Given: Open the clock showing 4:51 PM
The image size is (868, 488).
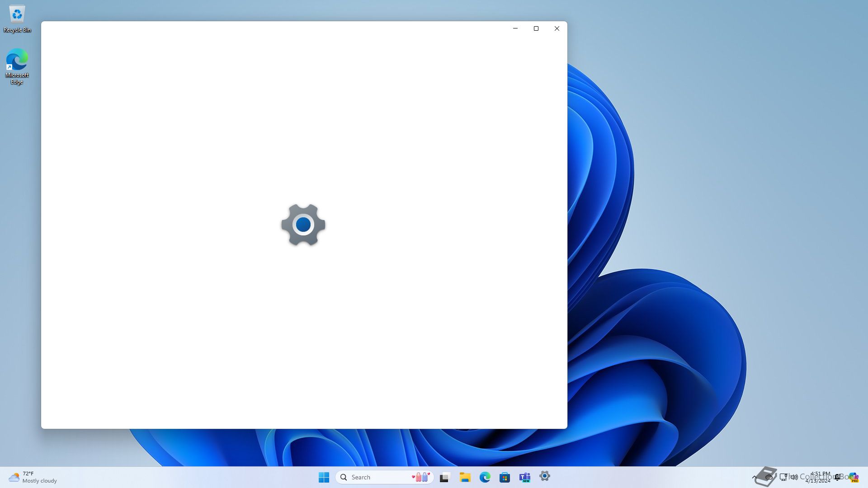Looking at the screenshot, I should point(818,477).
